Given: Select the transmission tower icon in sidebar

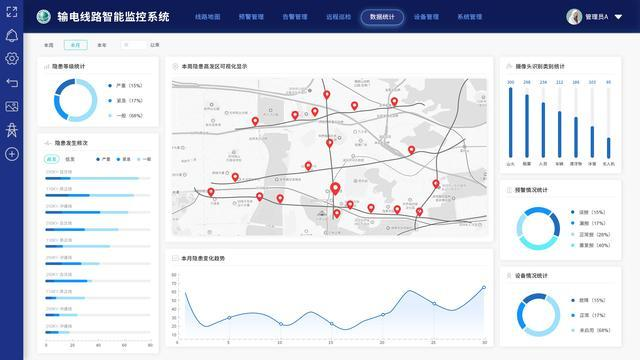Looking at the screenshot, I should pos(12,130).
